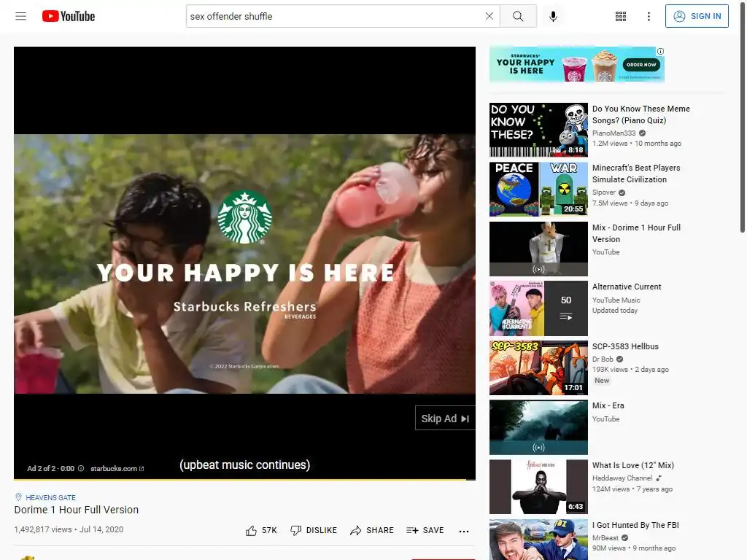The image size is (747, 560).
Task: Click the Starbucks banner ORDER NOW button
Action: [x=641, y=64]
